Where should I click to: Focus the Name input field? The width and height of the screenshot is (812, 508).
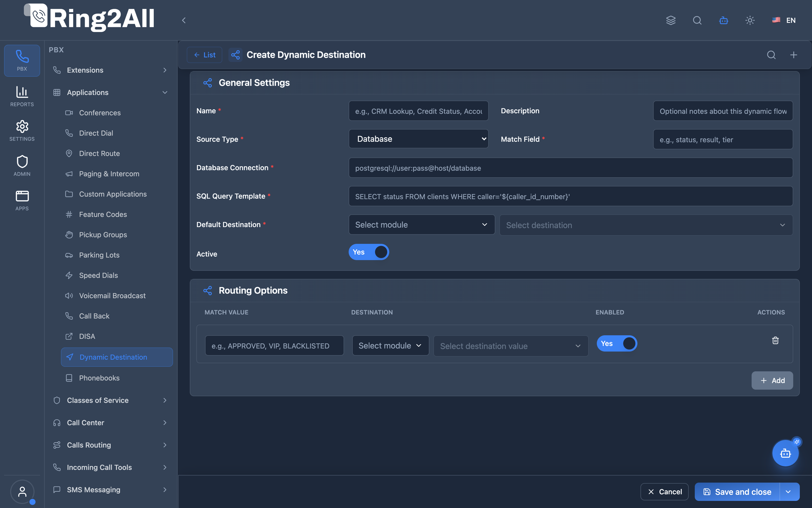pyautogui.click(x=418, y=111)
